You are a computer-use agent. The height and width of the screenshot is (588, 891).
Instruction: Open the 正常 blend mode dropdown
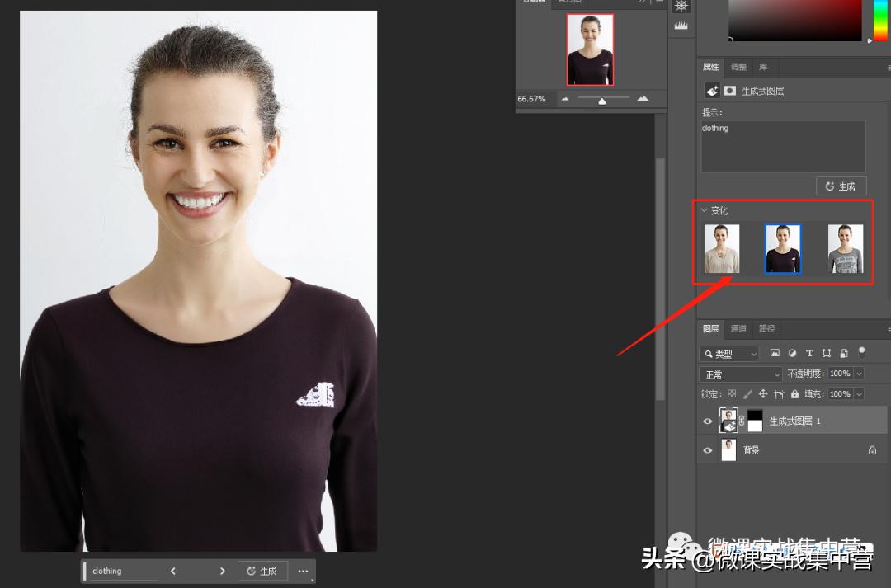point(740,374)
